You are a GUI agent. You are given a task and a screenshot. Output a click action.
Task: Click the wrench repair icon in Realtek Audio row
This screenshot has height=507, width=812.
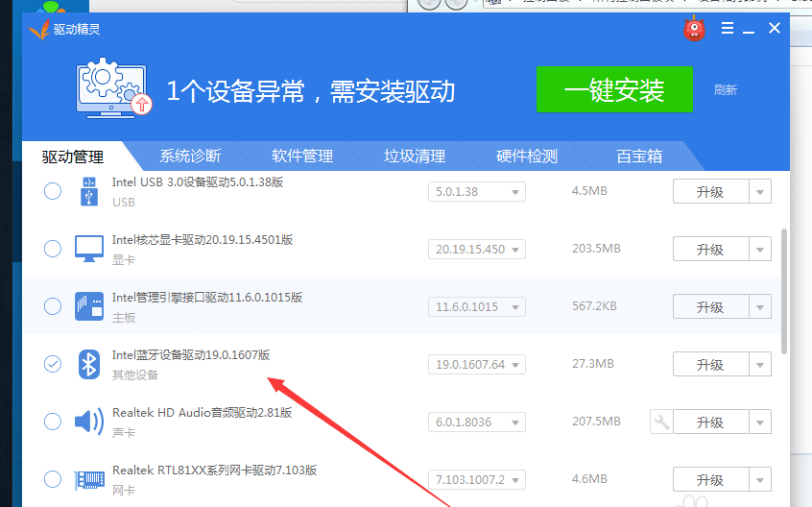click(661, 422)
